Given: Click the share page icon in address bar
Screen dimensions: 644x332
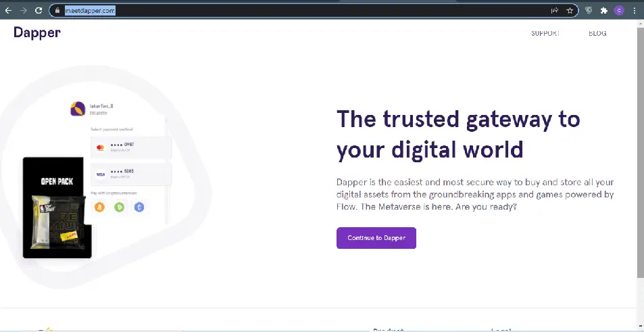Looking at the screenshot, I should point(555,10).
